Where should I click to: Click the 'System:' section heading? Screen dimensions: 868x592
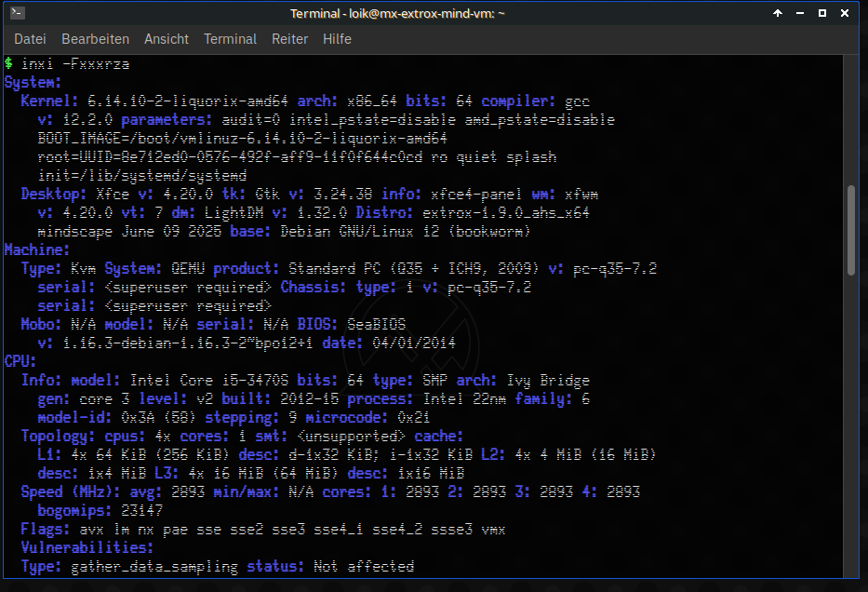[x=33, y=83]
